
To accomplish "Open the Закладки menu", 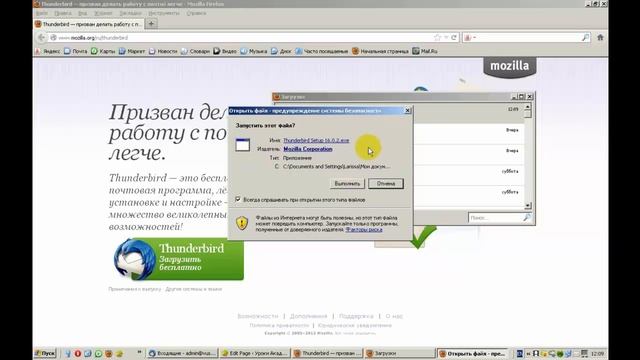I will click(130, 13).
